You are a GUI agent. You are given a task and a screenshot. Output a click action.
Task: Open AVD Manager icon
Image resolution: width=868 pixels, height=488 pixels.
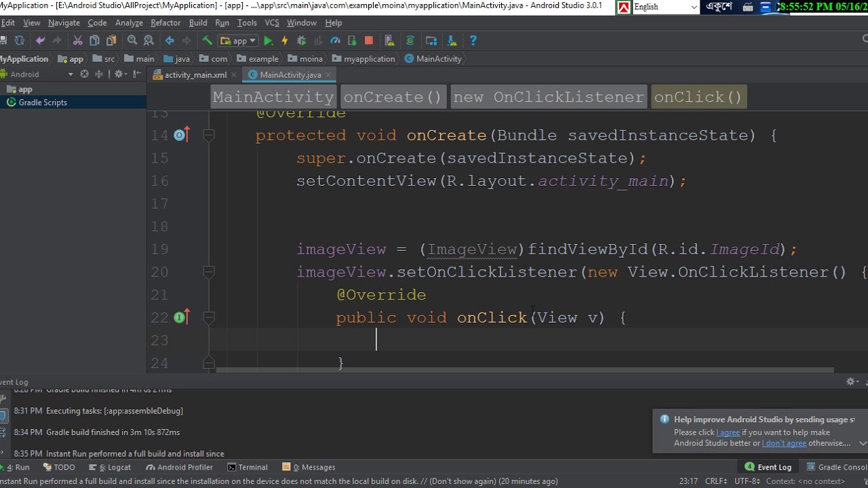point(389,41)
